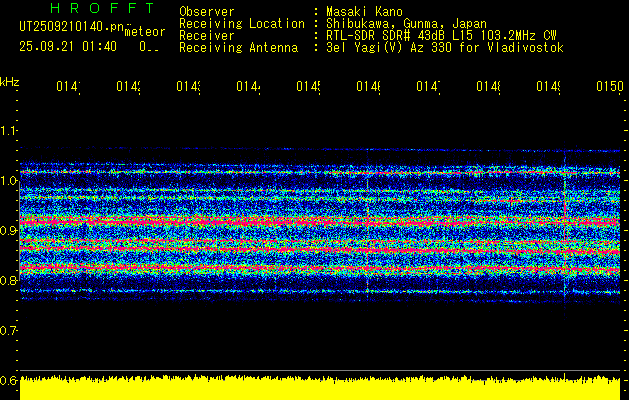Click the 0.8 kHz frequency axis label

tap(9, 281)
